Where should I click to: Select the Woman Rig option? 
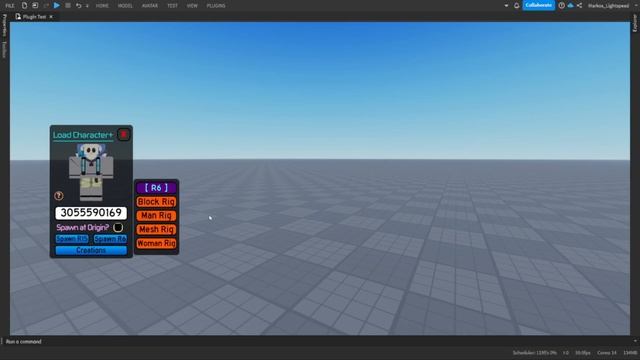[x=156, y=243]
